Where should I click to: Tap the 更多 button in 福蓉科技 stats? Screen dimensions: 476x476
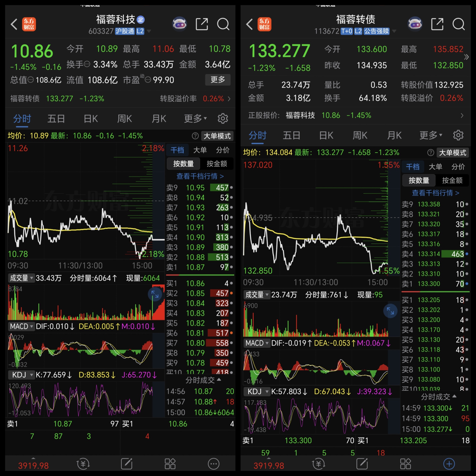tap(218, 79)
